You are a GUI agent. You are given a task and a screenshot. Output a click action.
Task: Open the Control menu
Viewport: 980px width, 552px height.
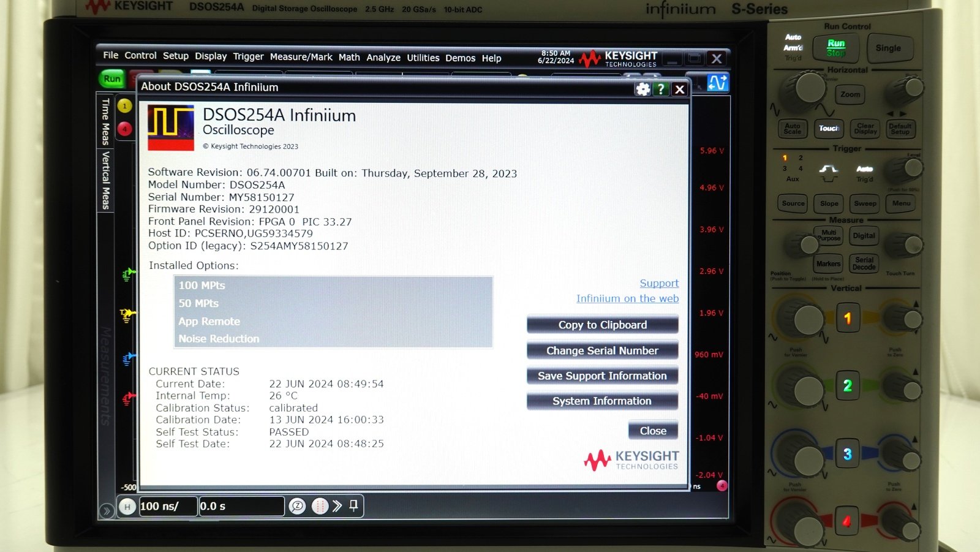[140, 55]
